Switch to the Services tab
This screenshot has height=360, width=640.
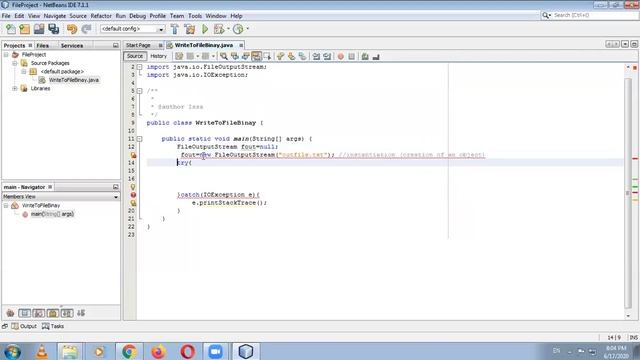[72, 46]
